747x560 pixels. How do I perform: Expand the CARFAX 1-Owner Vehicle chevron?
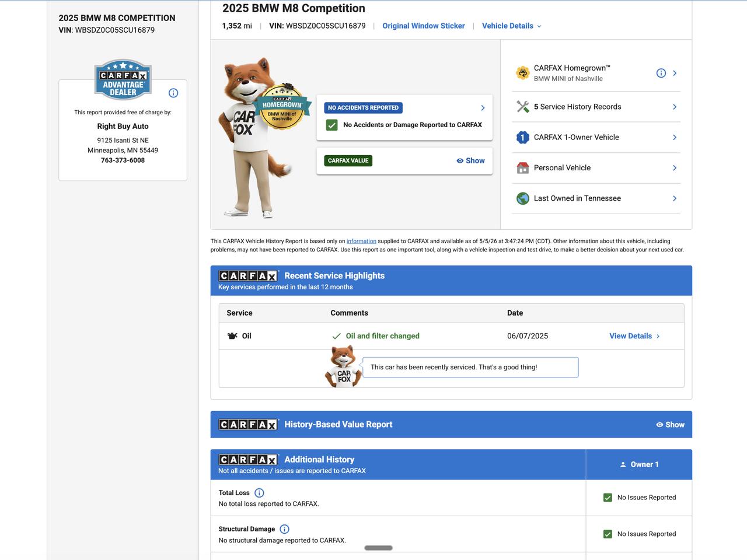[675, 137]
